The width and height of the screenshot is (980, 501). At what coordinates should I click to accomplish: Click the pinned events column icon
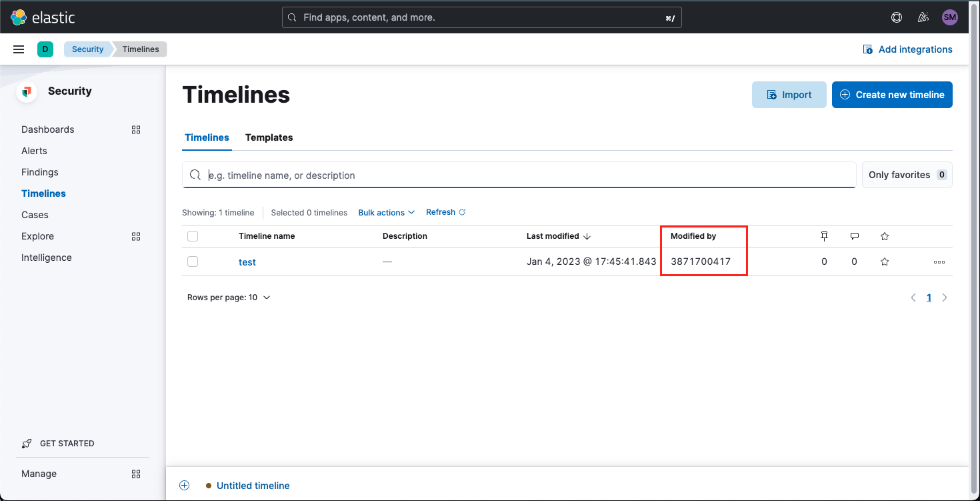824,236
